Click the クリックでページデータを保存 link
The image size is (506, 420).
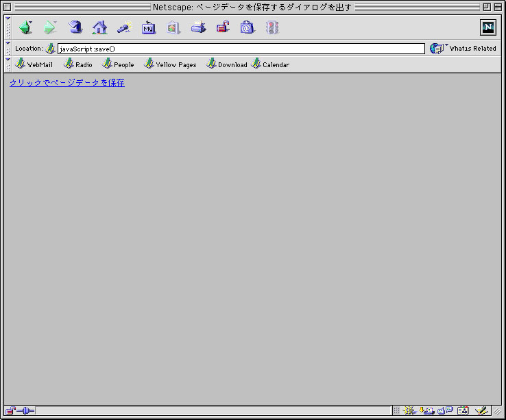tap(67, 83)
